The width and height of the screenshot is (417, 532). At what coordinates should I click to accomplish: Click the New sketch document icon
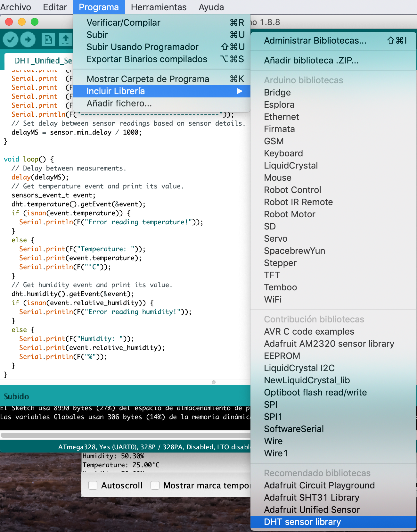[48, 39]
